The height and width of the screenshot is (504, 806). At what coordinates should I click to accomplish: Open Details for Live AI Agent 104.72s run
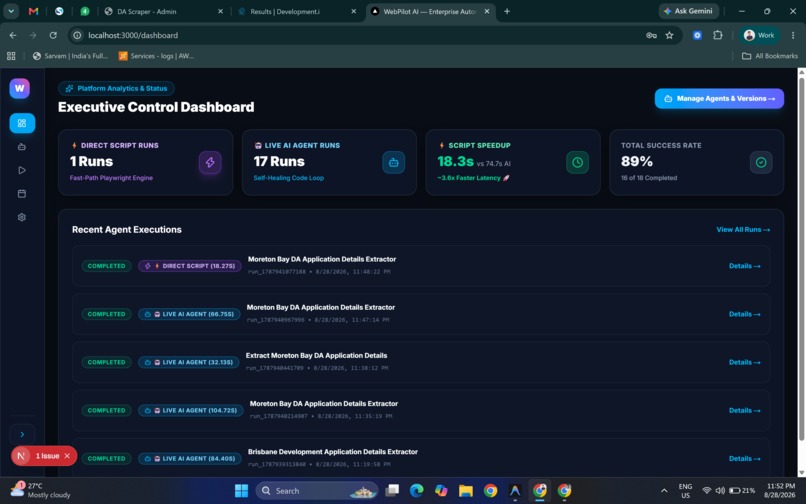[x=744, y=410]
